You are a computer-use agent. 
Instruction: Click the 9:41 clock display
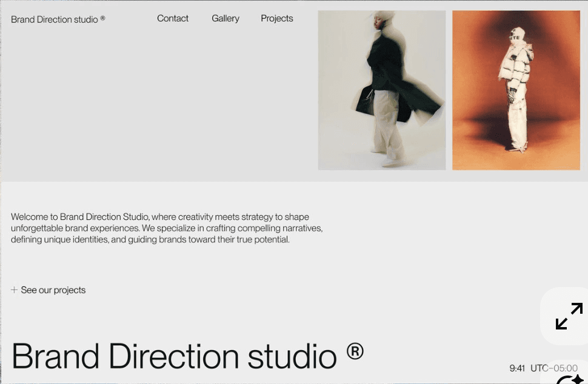[x=517, y=368]
